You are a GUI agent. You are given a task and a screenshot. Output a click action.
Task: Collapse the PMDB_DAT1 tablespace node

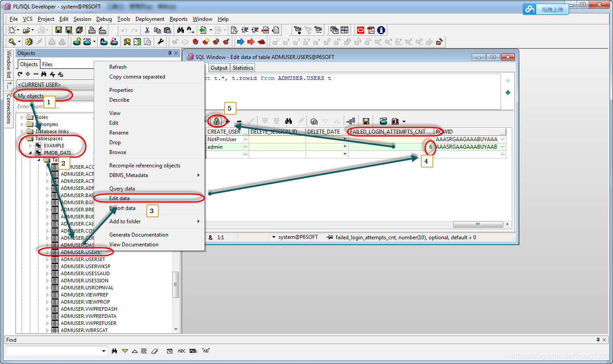coord(30,153)
